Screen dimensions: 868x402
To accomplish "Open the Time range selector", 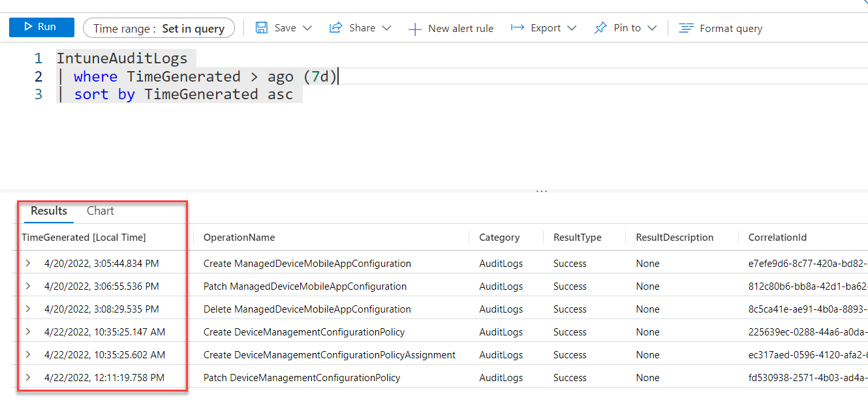I will pyautogui.click(x=159, y=28).
